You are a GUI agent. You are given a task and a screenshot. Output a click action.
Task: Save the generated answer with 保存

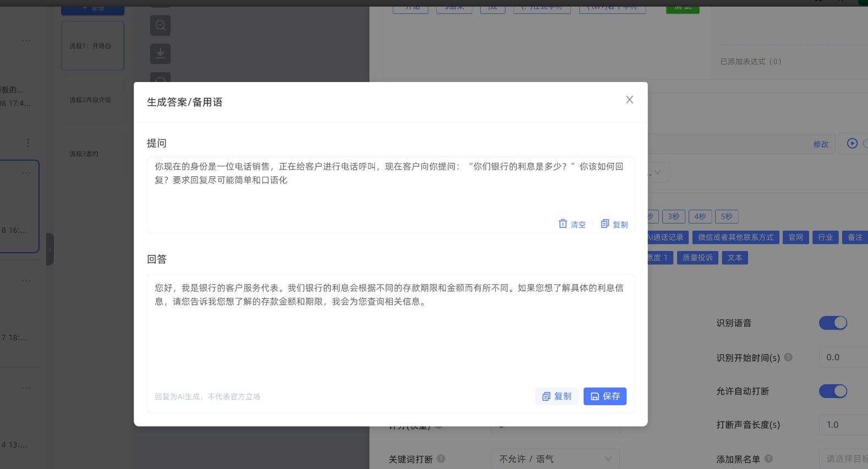(605, 396)
